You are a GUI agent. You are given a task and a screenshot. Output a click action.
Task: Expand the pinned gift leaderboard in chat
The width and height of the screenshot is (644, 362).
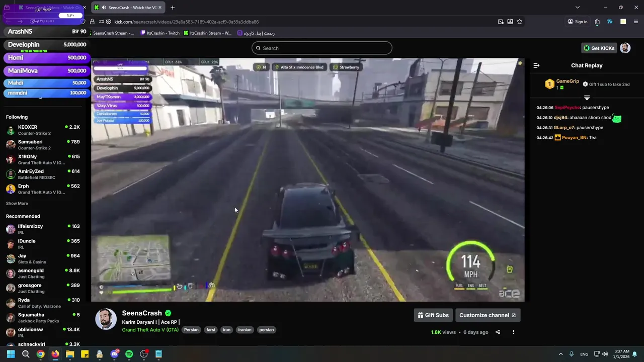[587, 98]
